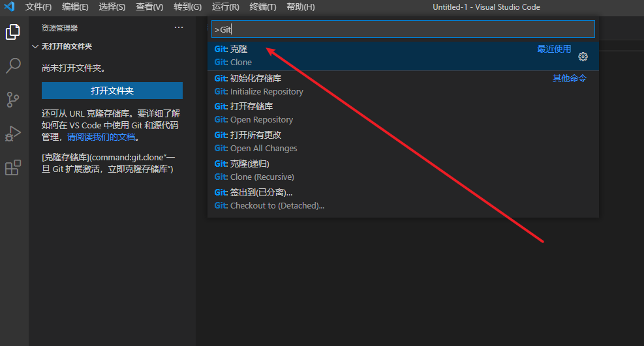This screenshot has height=346, width=644.
Task: Open the Extensions view icon
Action: pos(13,167)
